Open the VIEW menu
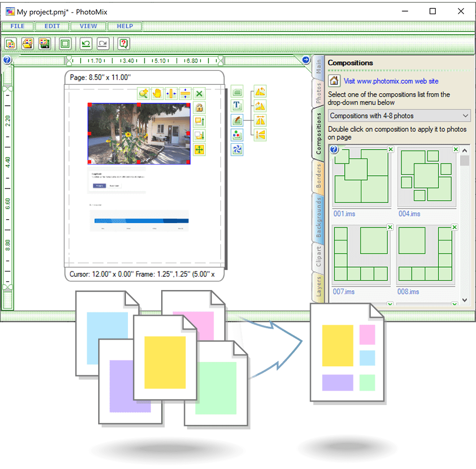The height and width of the screenshot is (469, 476). (x=88, y=26)
